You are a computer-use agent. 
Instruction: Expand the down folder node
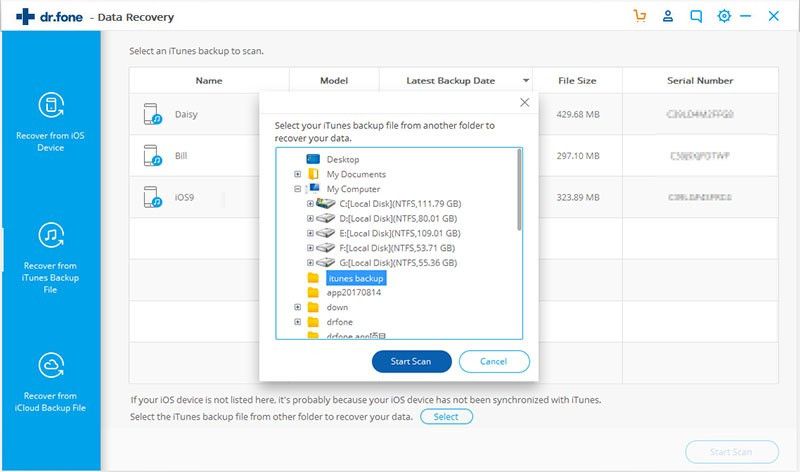(x=297, y=307)
